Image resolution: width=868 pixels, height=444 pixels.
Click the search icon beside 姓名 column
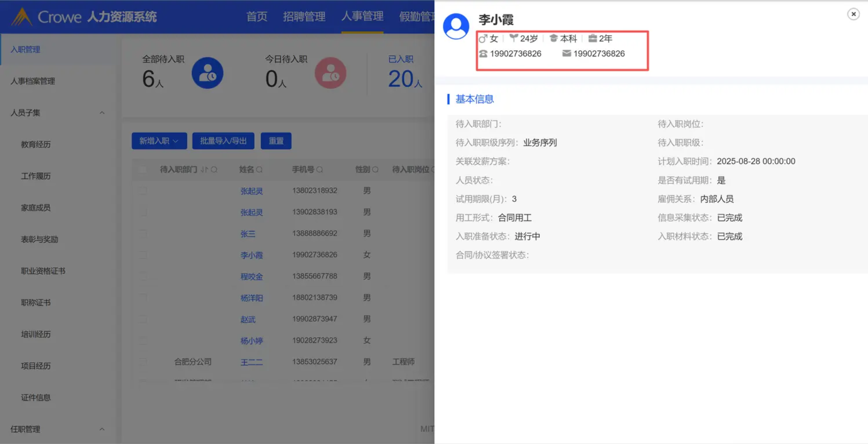pyautogui.click(x=259, y=170)
